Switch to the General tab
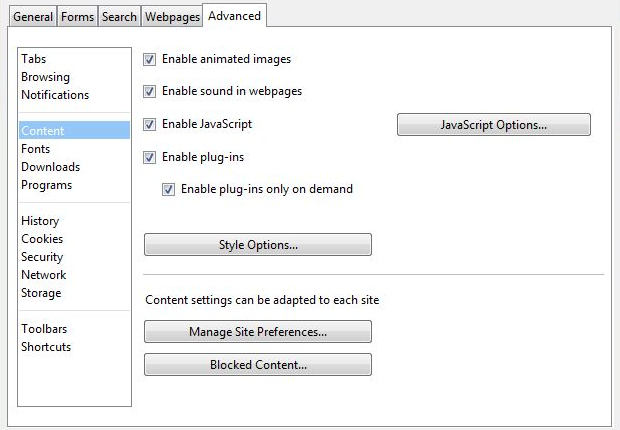620x430 pixels. click(33, 17)
